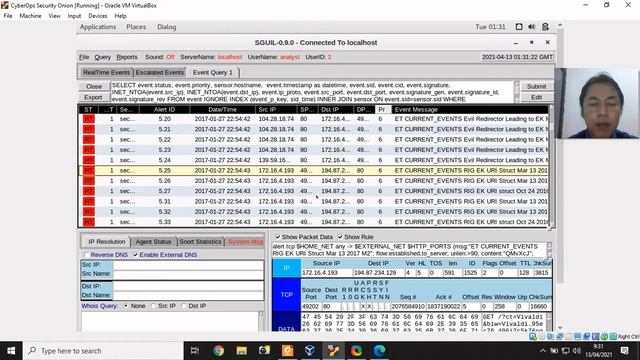Toggle the Enable External DNS checkbox
The height and width of the screenshot is (360, 640).
(x=136, y=255)
